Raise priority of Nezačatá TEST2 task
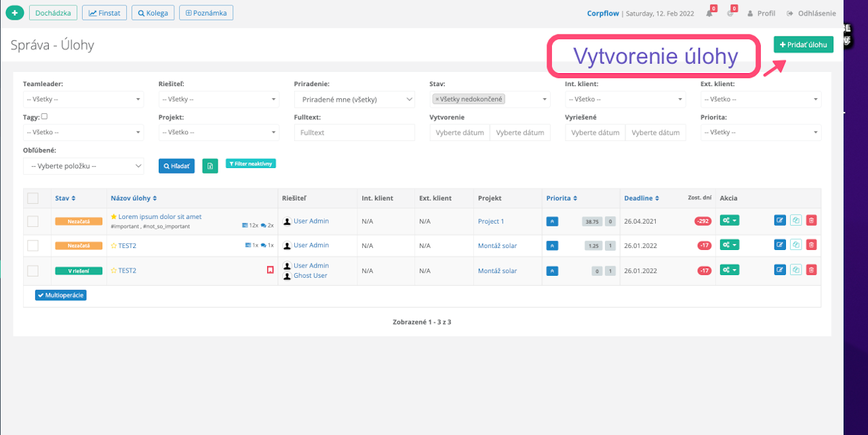Viewport: 868px width, 435px height. tap(553, 245)
